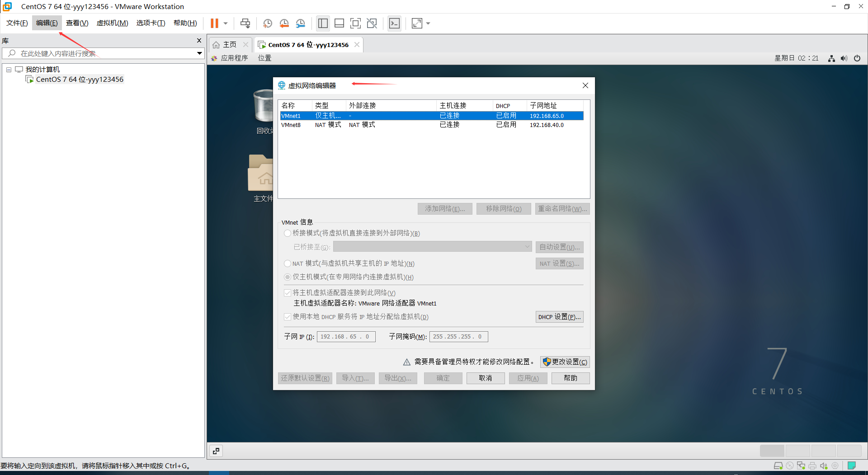Click the 自动设置(U)... button
The height and width of the screenshot is (475, 868).
click(560, 247)
